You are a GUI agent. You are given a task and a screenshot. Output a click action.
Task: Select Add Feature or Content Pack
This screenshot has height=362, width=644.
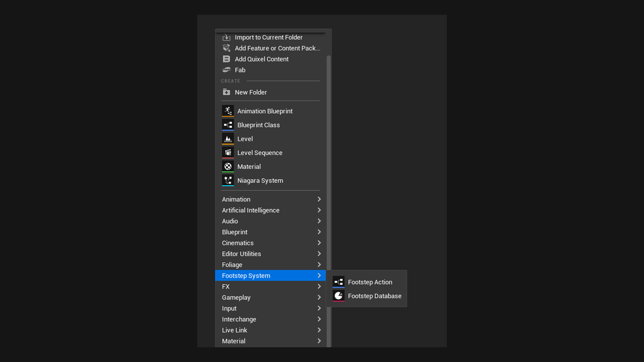270,48
